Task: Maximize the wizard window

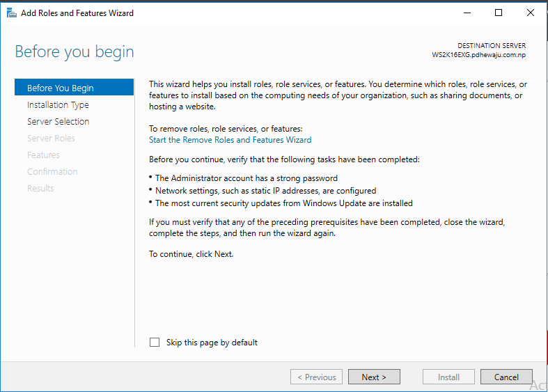Action: [499, 13]
